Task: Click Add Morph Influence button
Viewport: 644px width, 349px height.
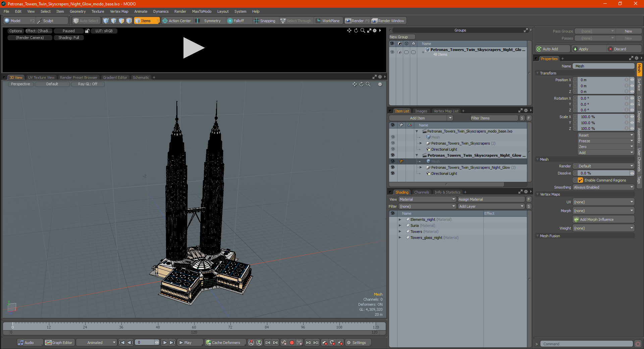Action: [x=603, y=219]
